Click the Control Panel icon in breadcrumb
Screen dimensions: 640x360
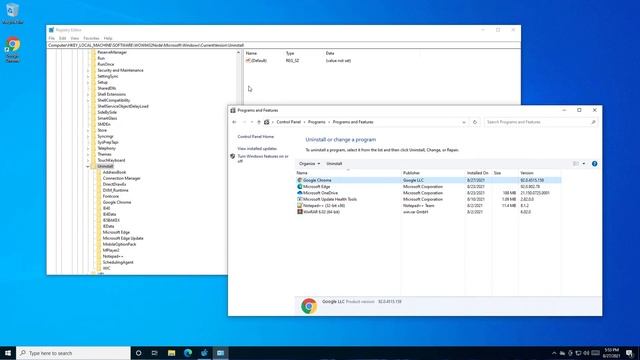[267, 122]
